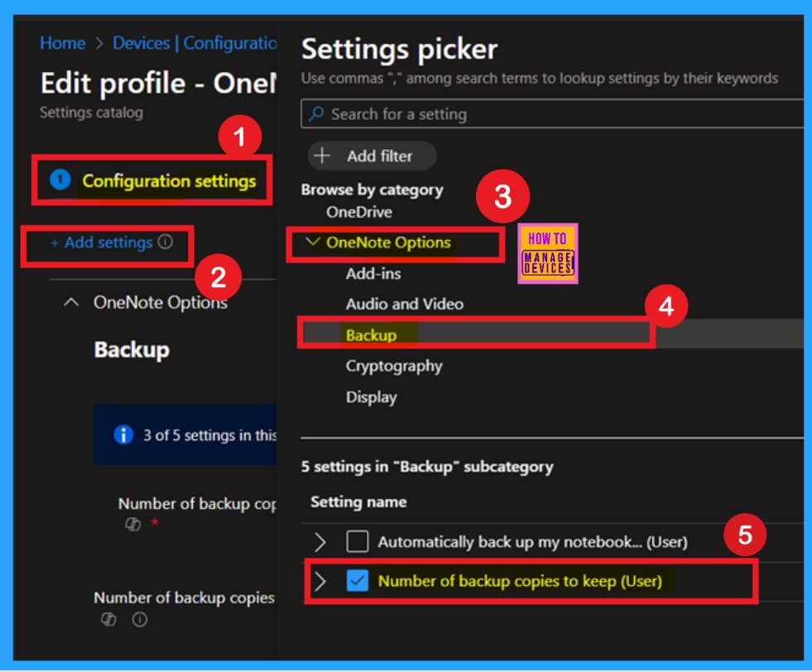The height and width of the screenshot is (672, 812).
Task: Click the Copilot icon under Number of backup copies
Action: [108, 619]
